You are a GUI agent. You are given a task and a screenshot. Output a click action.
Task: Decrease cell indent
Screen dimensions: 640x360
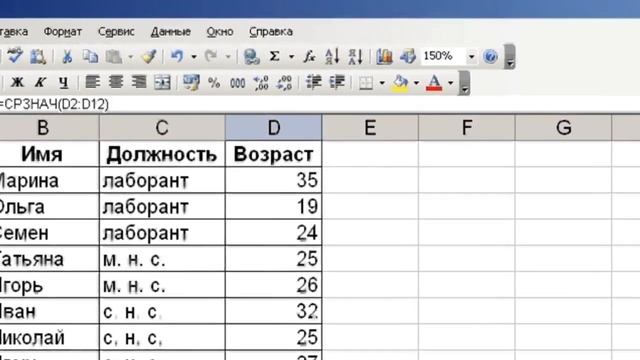coord(313,82)
